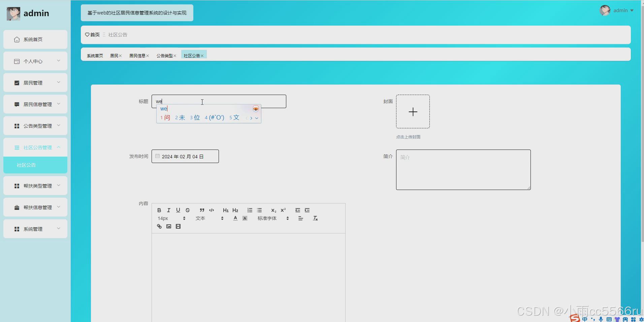Toggle Chinese 中 input mode

tap(585, 319)
